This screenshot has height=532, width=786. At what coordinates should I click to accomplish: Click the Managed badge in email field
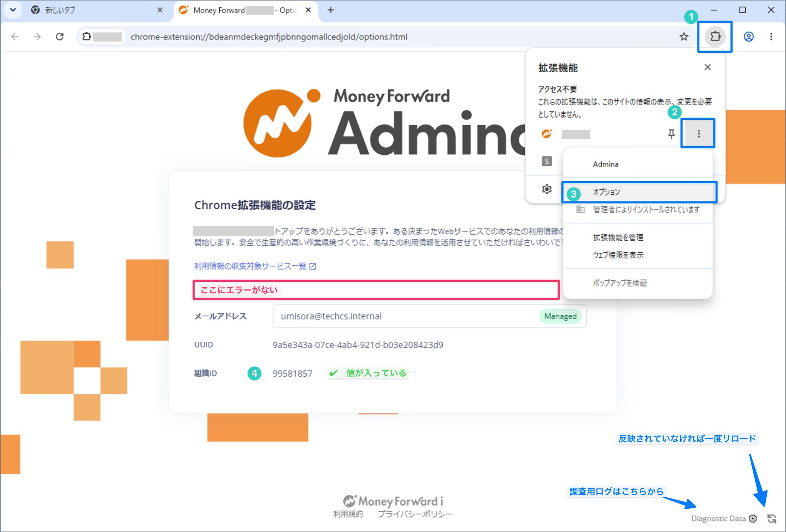[x=560, y=316]
